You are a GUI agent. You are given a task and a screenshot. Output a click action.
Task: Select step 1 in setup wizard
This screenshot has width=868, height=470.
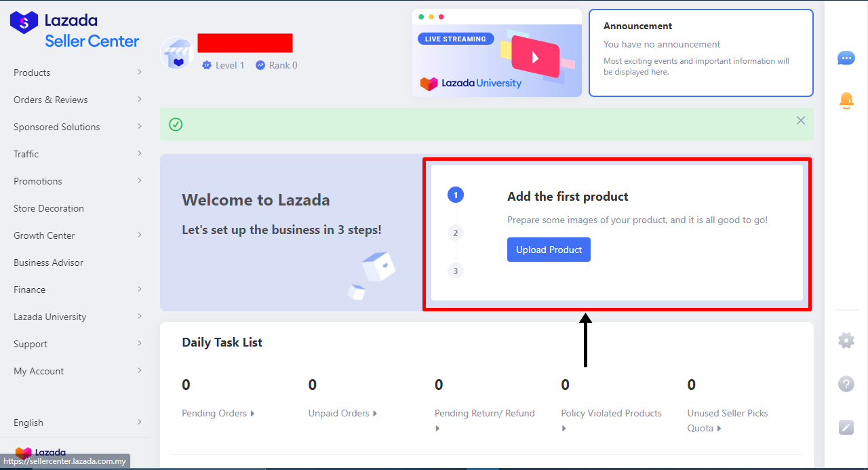[x=456, y=195]
